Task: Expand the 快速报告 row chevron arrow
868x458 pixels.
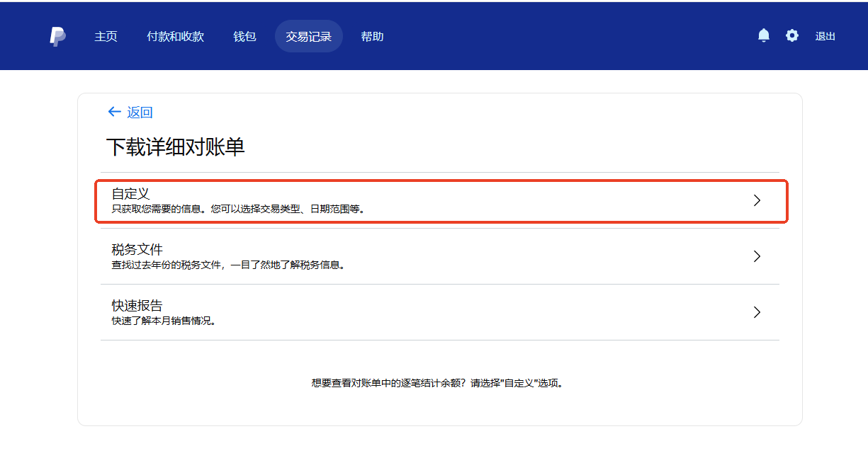Action: pyautogui.click(x=757, y=312)
